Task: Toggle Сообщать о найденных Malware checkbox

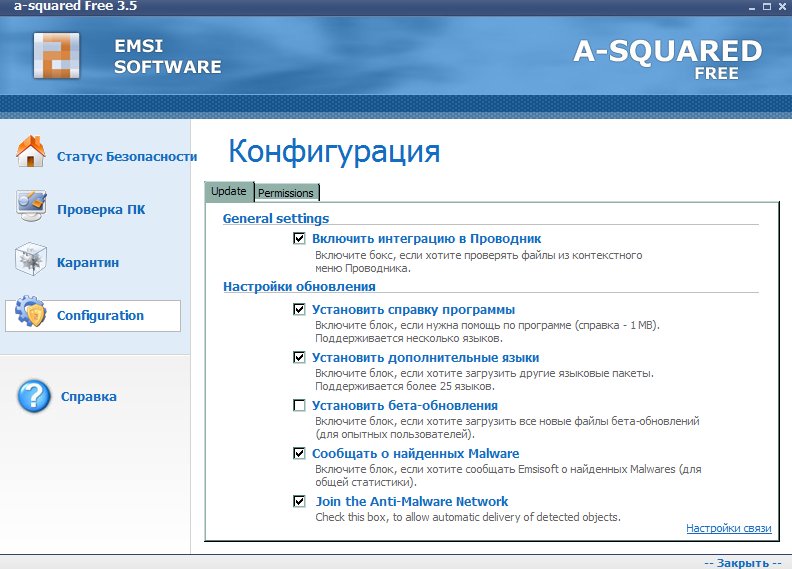Action: (x=299, y=453)
